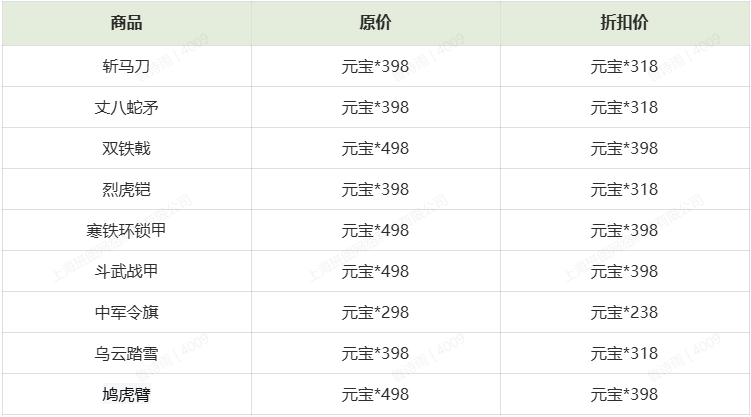Click the 原价 column header
751x417 pixels.
click(x=375, y=24)
